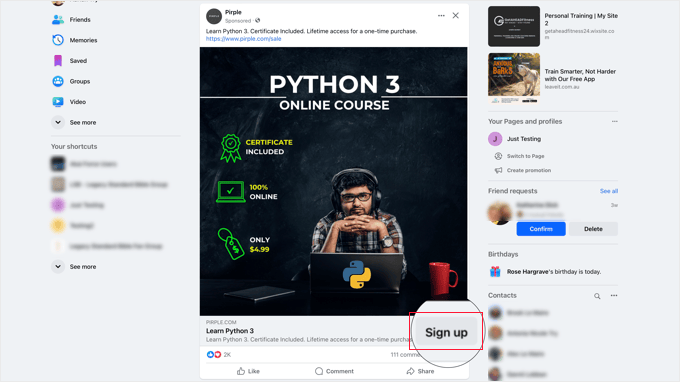Click the Pirple profile avatar
680x382 pixels.
[214, 16]
